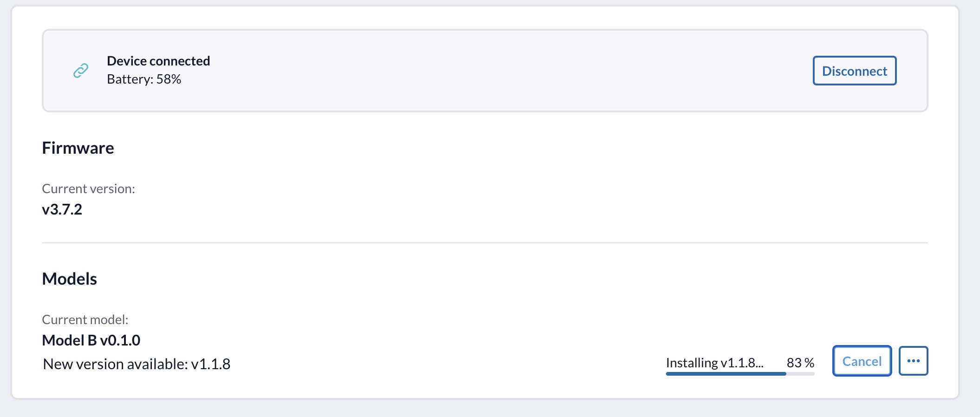The width and height of the screenshot is (980, 417).
Task: Click New version available: v1.1.8 notice
Action: 137,364
